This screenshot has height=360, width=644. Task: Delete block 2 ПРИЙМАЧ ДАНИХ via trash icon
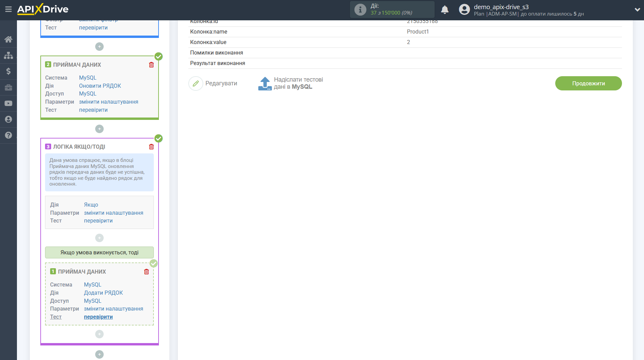pos(151,65)
